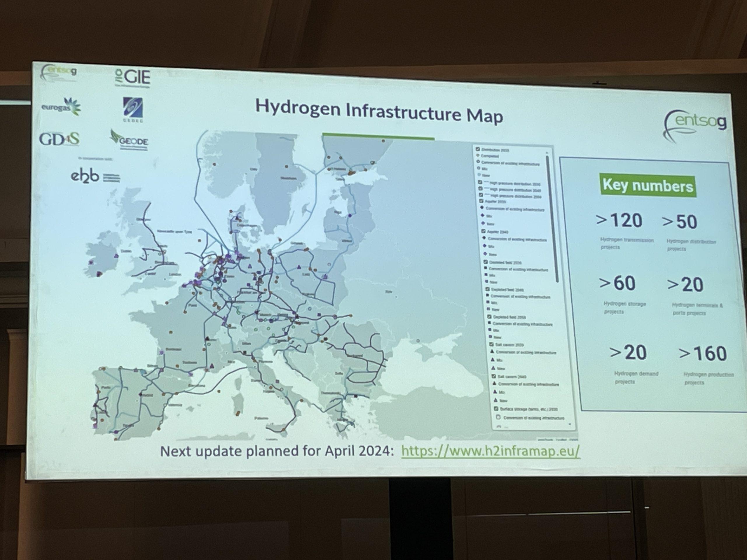Click the GEODE logo
The height and width of the screenshot is (560, 747).
[x=129, y=140]
